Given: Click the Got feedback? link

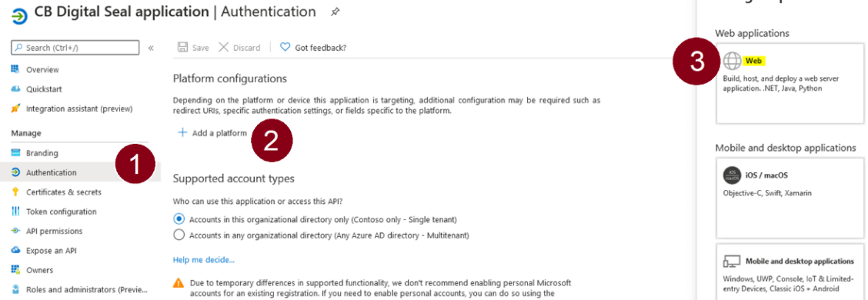Looking at the screenshot, I should [x=321, y=48].
